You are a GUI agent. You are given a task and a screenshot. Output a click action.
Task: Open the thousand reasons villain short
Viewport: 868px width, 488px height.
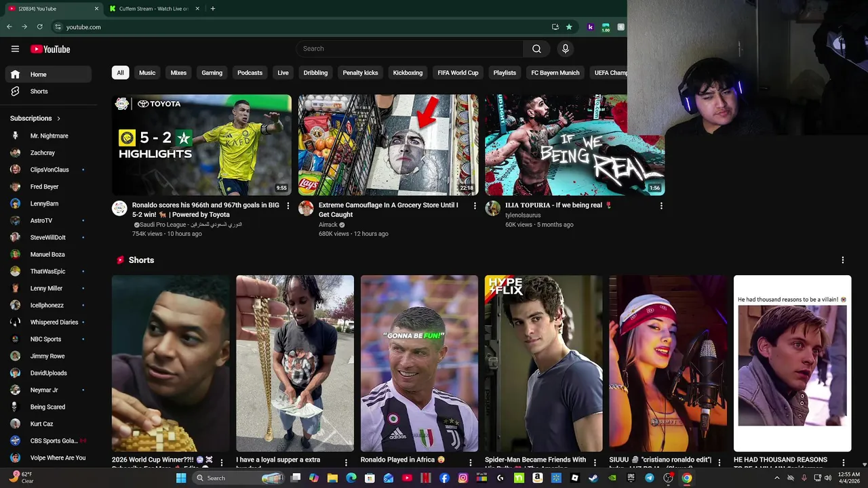(792, 363)
